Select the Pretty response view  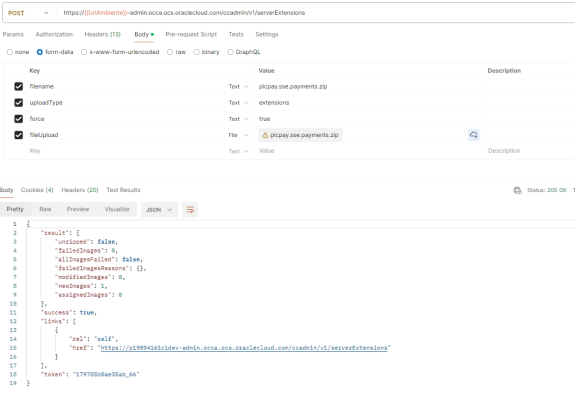point(15,209)
